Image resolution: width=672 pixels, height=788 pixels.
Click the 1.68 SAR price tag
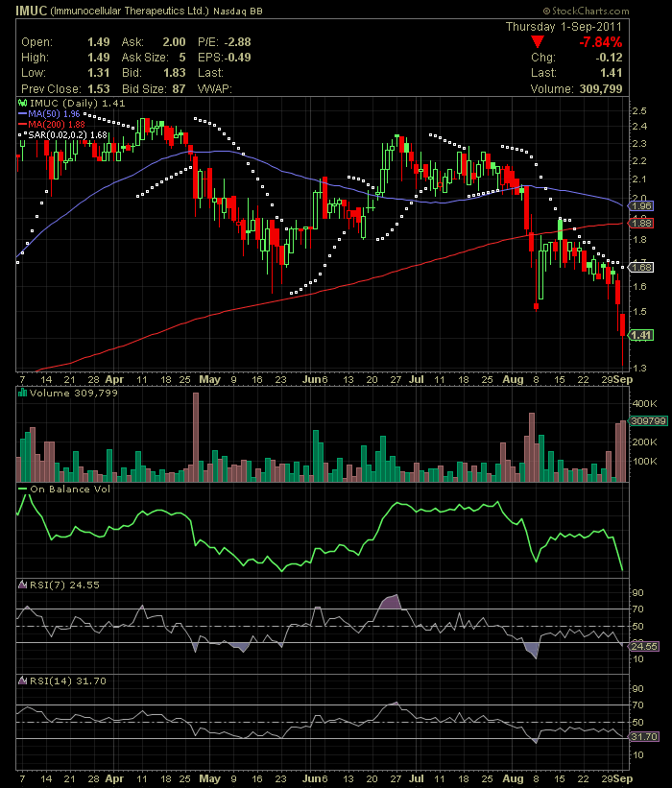point(641,267)
